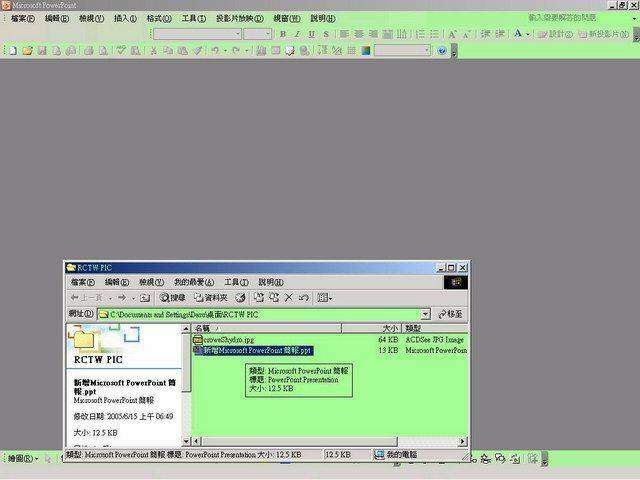Open the 繪圖(R) drawing menu
Image resolution: width=640 pixels, height=480 pixels.
click(x=23, y=459)
